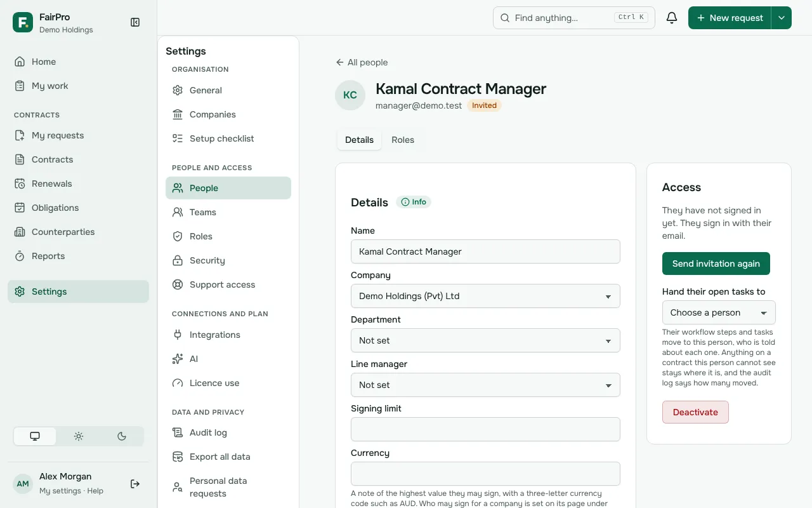Click the New request button
Image resolution: width=812 pixels, height=508 pixels.
click(730, 18)
